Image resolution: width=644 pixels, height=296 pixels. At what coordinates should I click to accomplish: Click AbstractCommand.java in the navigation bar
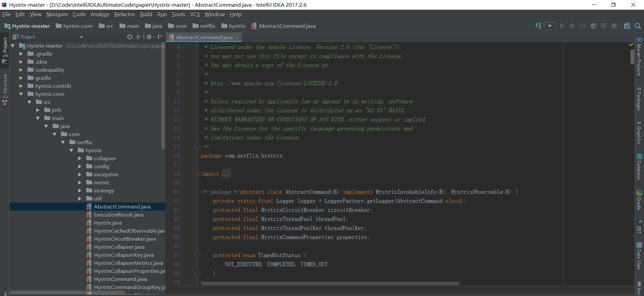[283, 26]
